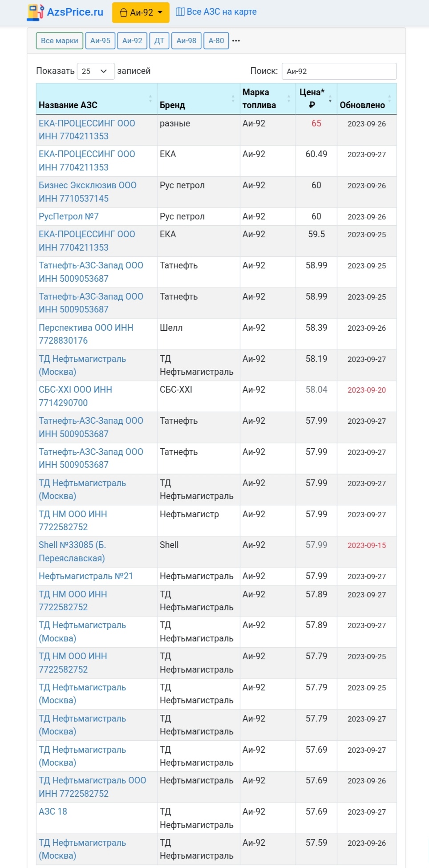Open the Shell №33085 (Б. Переяславская) link
The image size is (429, 868).
point(72,552)
